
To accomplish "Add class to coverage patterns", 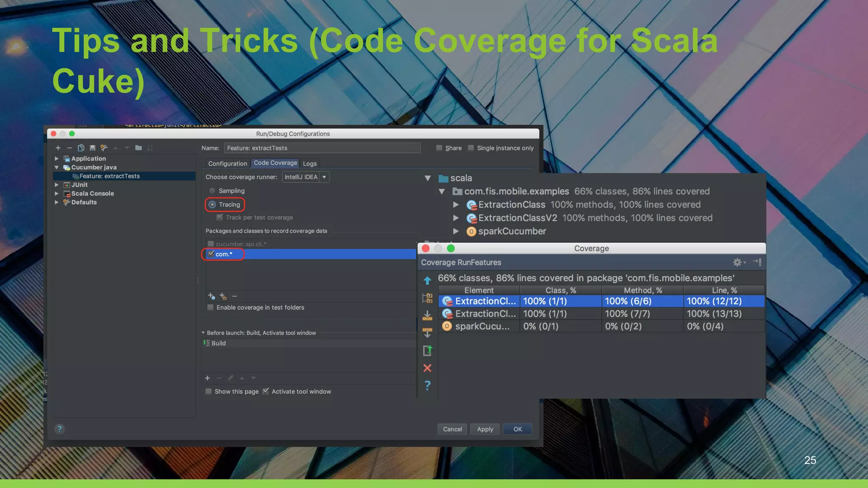I will coord(211,296).
